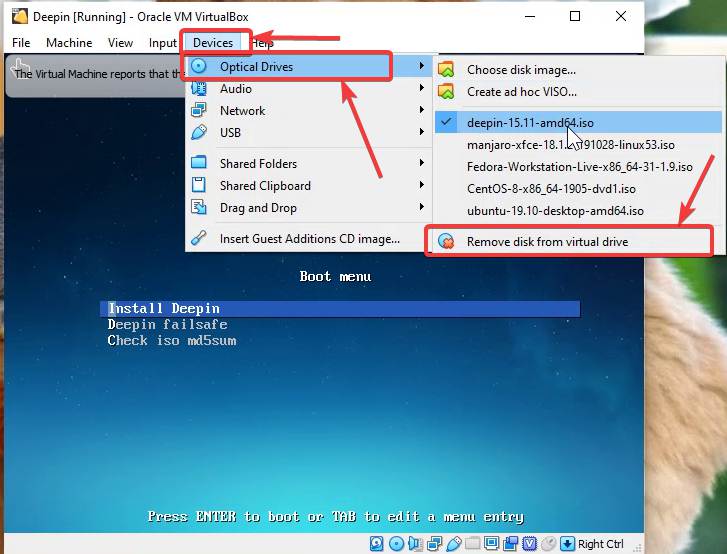This screenshot has height=554, width=727.
Task: Toggle the checked deepin-15.11-amd64.iso entry
Action: [x=578, y=122]
